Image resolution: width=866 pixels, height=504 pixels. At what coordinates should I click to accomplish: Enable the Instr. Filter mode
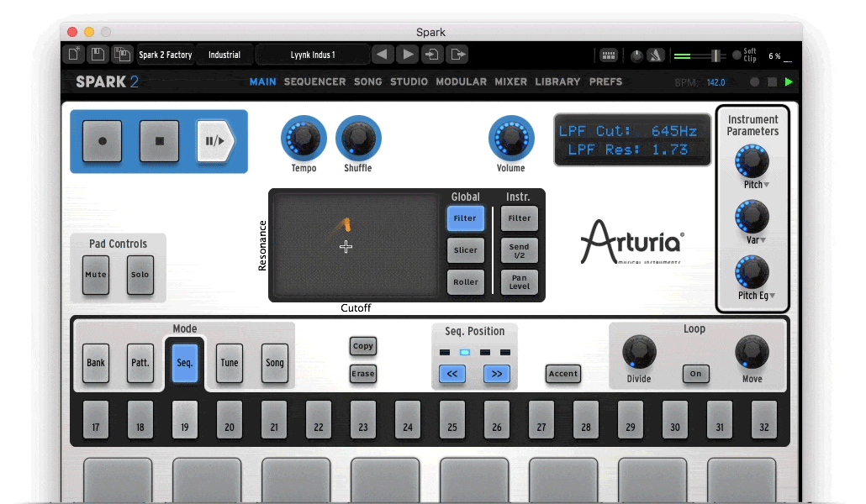(x=519, y=218)
